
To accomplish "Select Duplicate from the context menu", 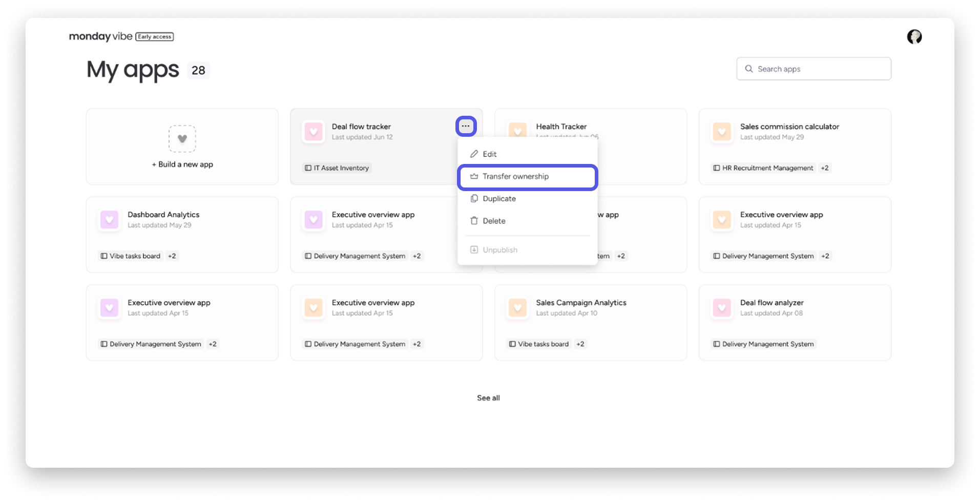I will (x=528, y=199).
